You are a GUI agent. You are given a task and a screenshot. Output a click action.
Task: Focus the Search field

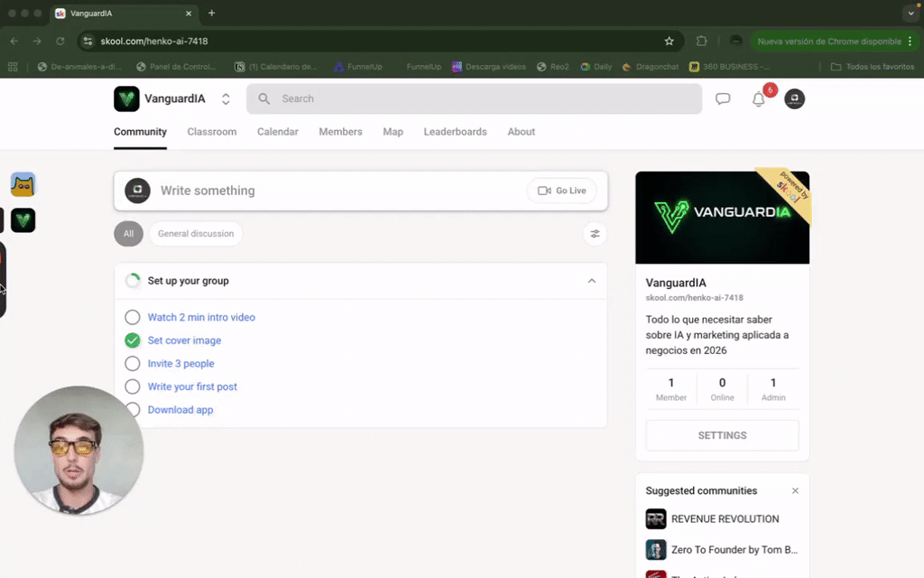[474, 98]
